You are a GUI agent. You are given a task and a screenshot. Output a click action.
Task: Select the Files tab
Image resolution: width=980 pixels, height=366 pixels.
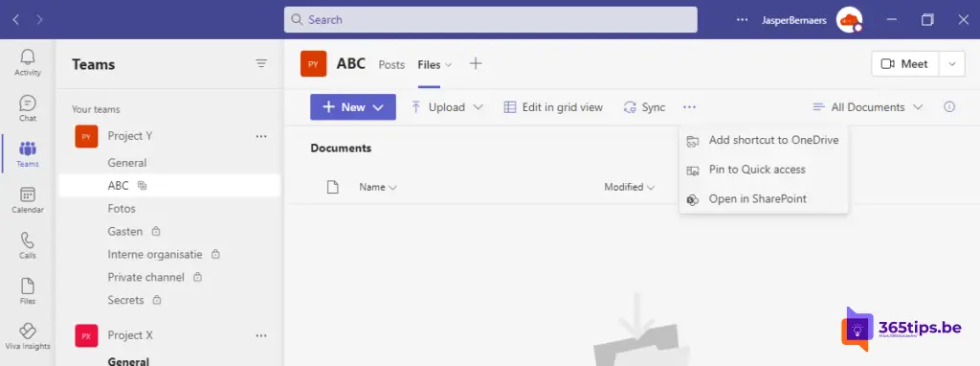coord(429,65)
